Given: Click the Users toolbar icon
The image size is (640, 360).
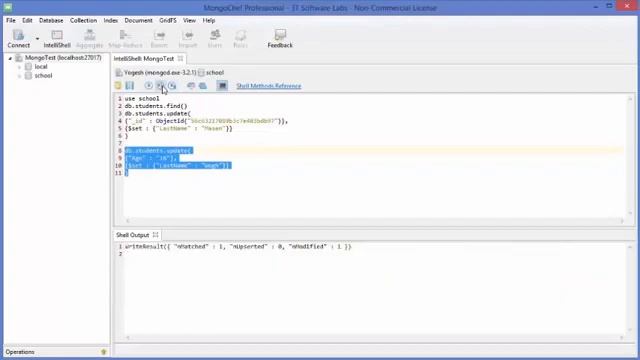Looking at the screenshot, I should 215,39.
